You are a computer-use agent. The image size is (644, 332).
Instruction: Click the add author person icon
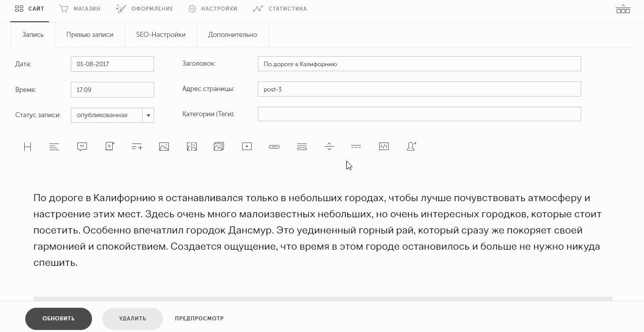[x=411, y=147]
